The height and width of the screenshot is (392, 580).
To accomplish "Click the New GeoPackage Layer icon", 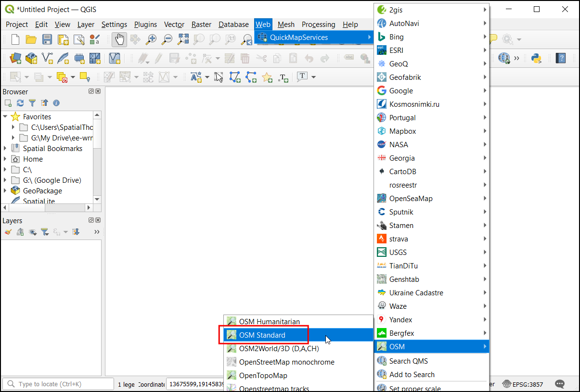I will coord(31,58).
